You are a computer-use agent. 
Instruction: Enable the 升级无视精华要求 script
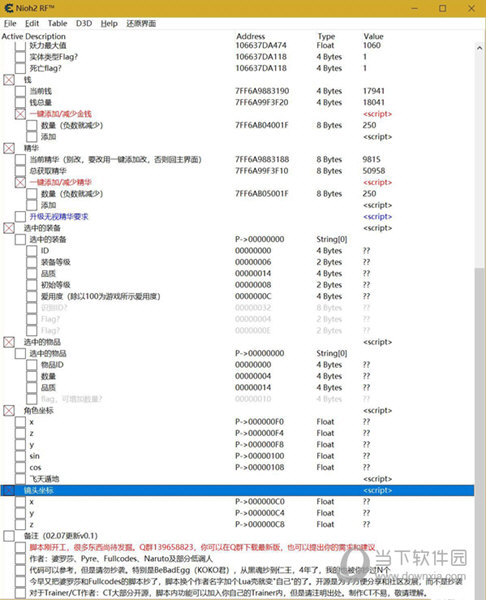pos(20,217)
